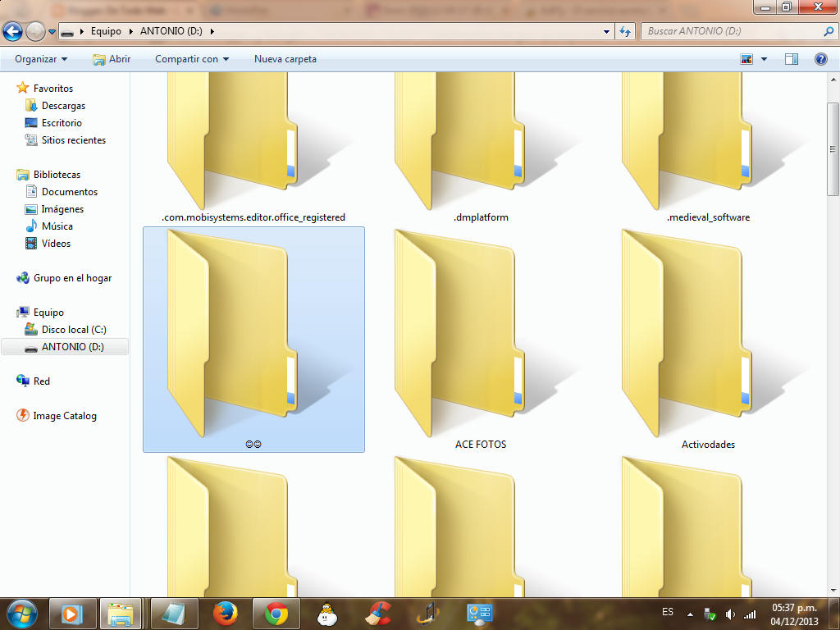Launch Firefox from the taskbar
The image size is (840, 630).
click(x=225, y=614)
